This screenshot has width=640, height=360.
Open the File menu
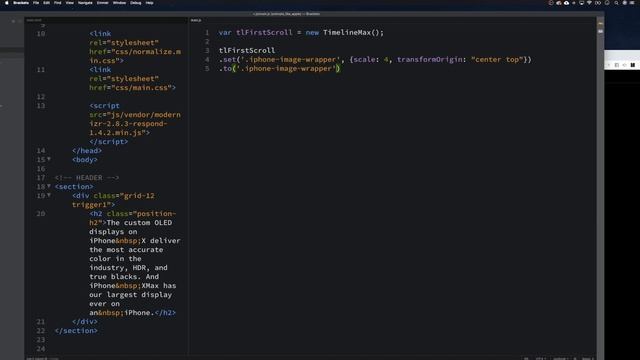36,3
